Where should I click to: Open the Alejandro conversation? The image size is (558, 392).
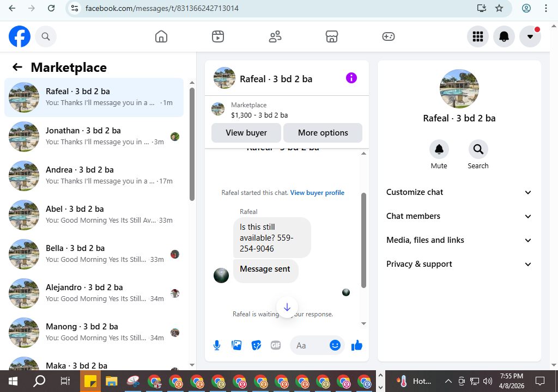94,293
